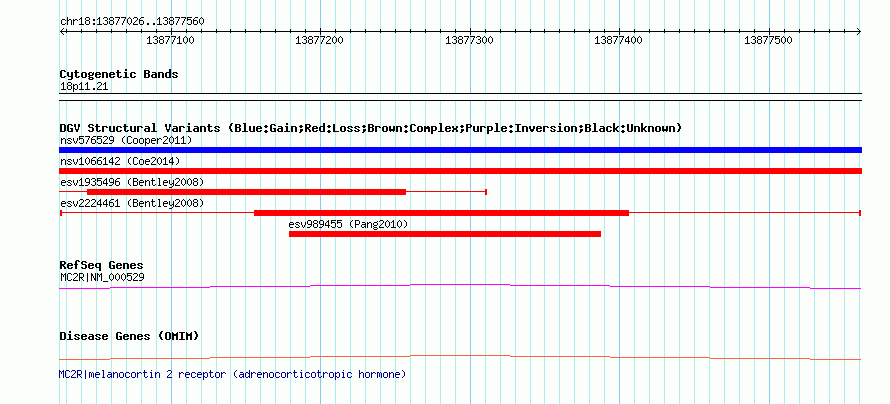Click the Disease Genes (OMIM) track header

129,336
